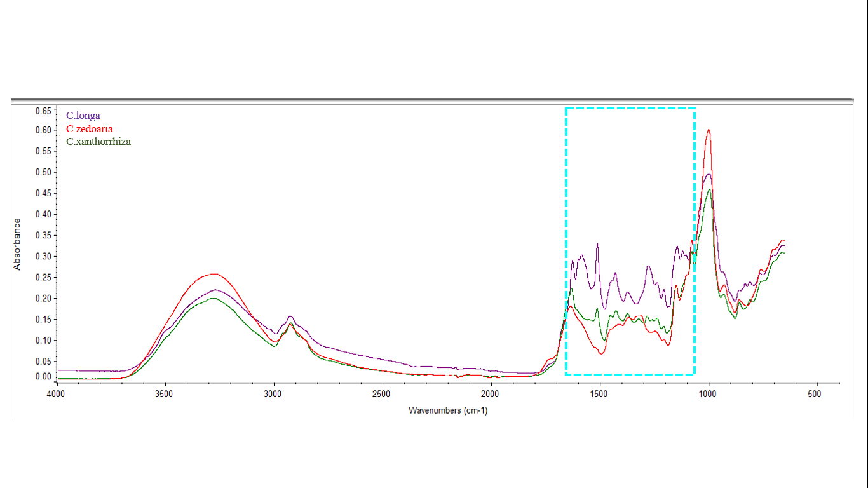Select the 3000 tick on the x-axis

[x=274, y=394]
